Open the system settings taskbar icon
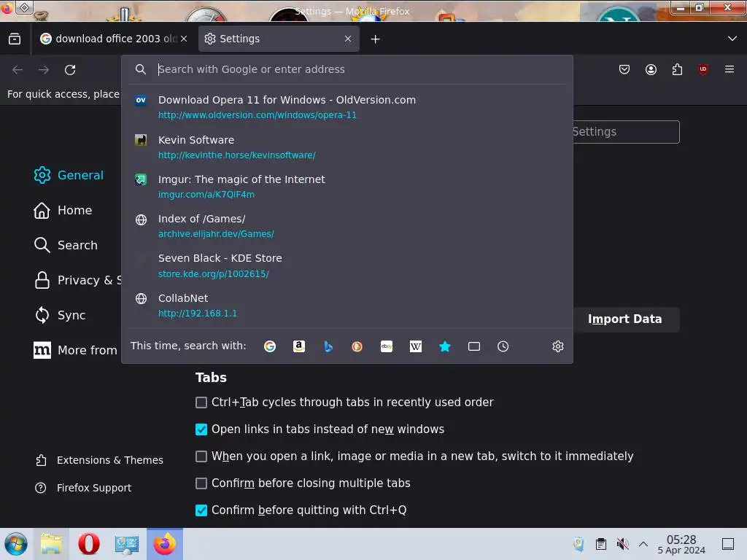 (x=126, y=544)
